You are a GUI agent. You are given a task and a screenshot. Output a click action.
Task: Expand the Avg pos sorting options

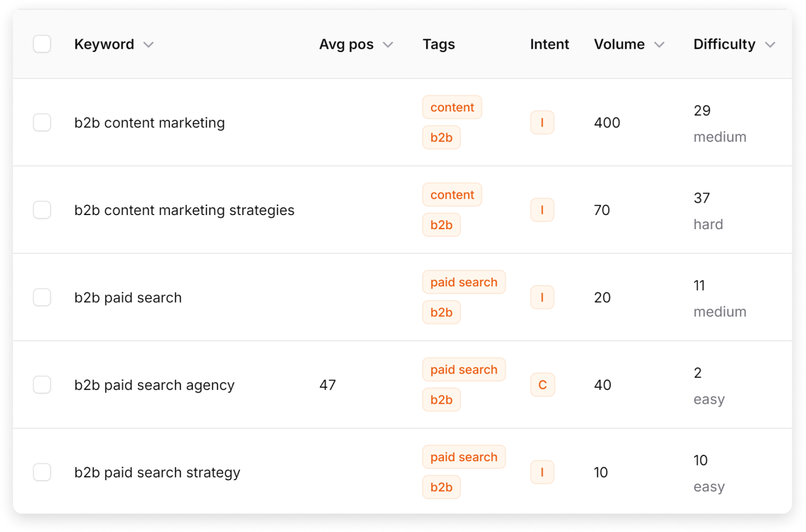click(389, 44)
